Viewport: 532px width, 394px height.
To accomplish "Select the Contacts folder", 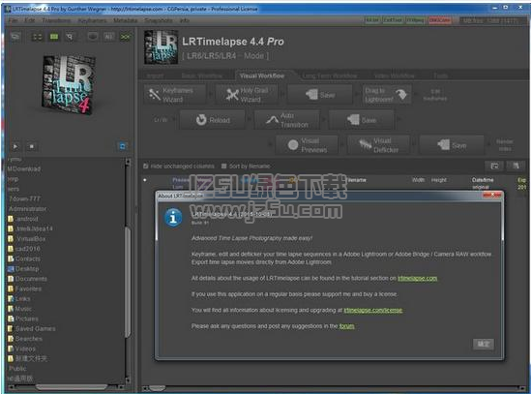I will 24,258.
